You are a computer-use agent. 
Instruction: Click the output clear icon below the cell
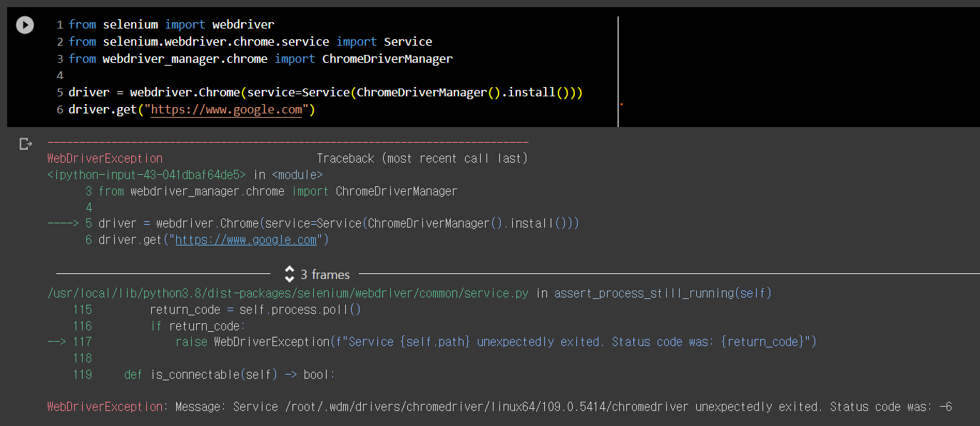pyautogui.click(x=26, y=143)
